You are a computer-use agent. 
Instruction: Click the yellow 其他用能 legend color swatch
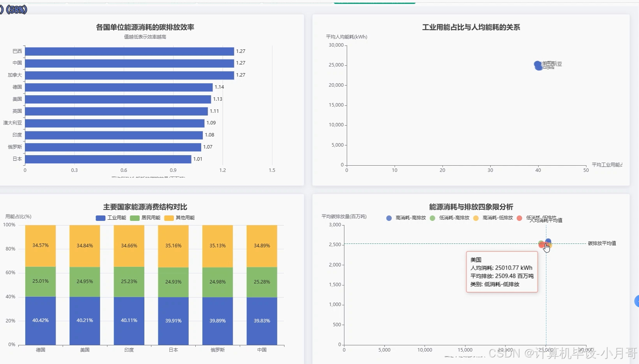click(x=169, y=218)
